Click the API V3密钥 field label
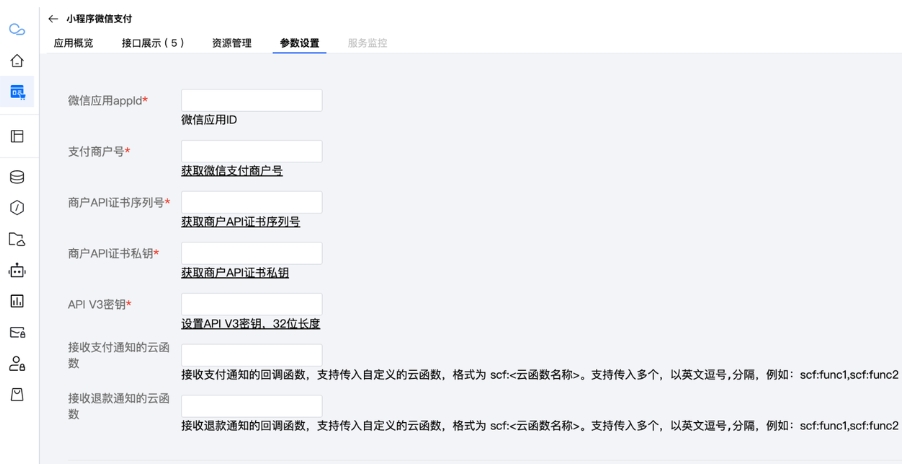The image size is (902, 464). tap(100, 304)
